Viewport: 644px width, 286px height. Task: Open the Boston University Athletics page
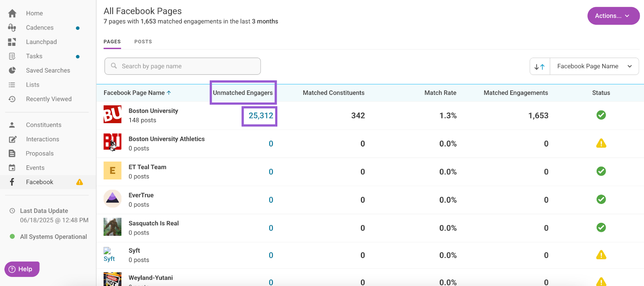167,139
